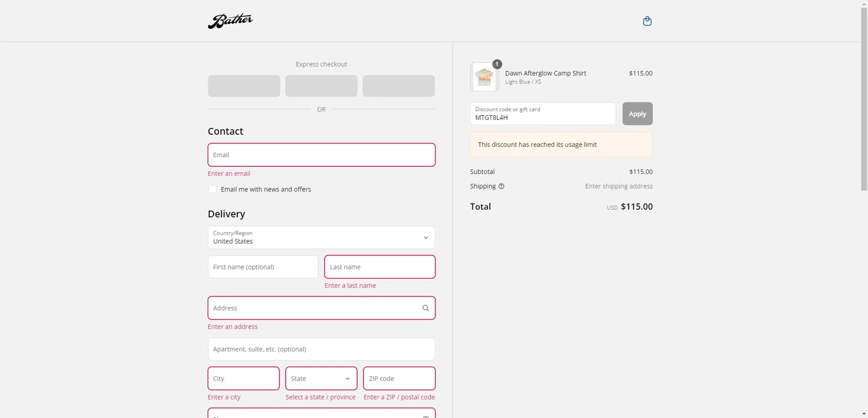The width and height of the screenshot is (868, 418).
Task: Click the 'Enter a city' error
Action: 224,397
